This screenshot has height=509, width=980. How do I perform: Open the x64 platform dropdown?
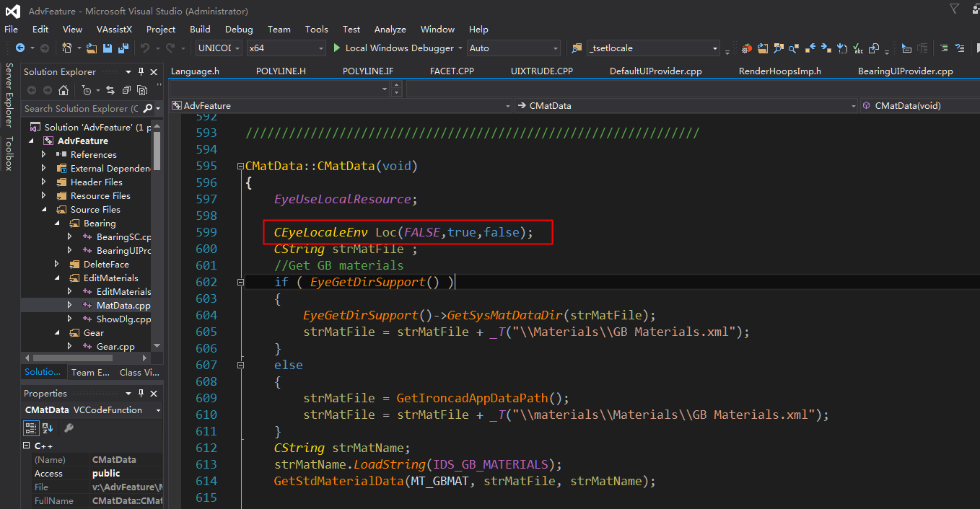pos(286,48)
